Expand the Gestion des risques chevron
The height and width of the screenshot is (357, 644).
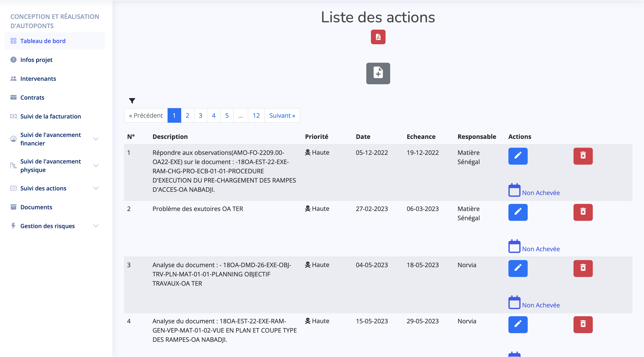[96, 226]
